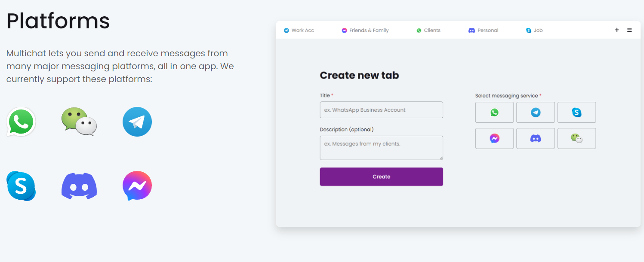Image resolution: width=644 pixels, height=262 pixels.
Task: Focus the Title input field
Action: [x=381, y=110]
